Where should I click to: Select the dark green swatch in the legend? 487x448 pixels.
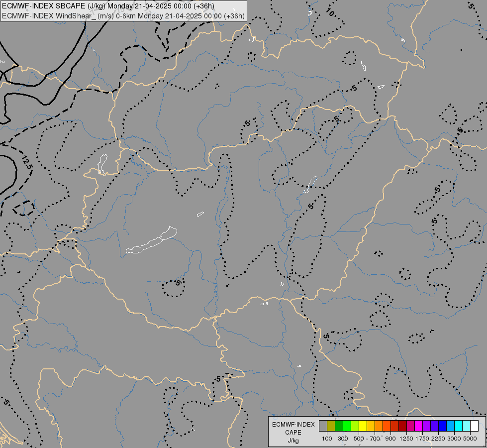coord(339,426)
